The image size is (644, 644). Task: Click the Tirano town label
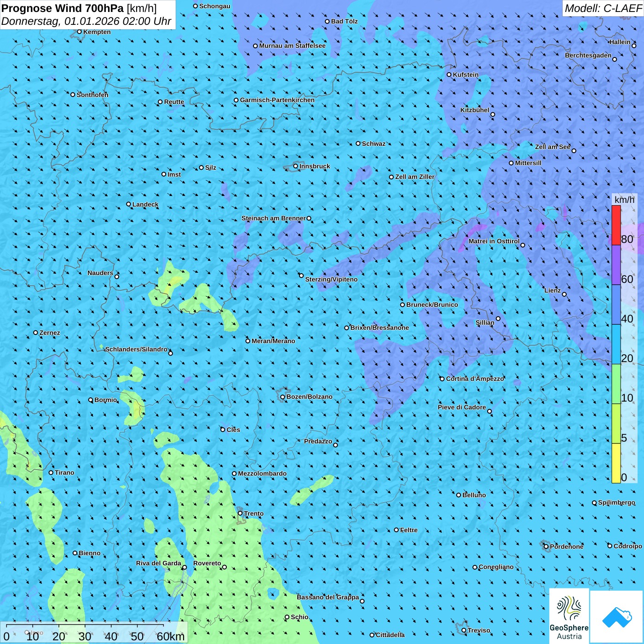pos(64,472)
